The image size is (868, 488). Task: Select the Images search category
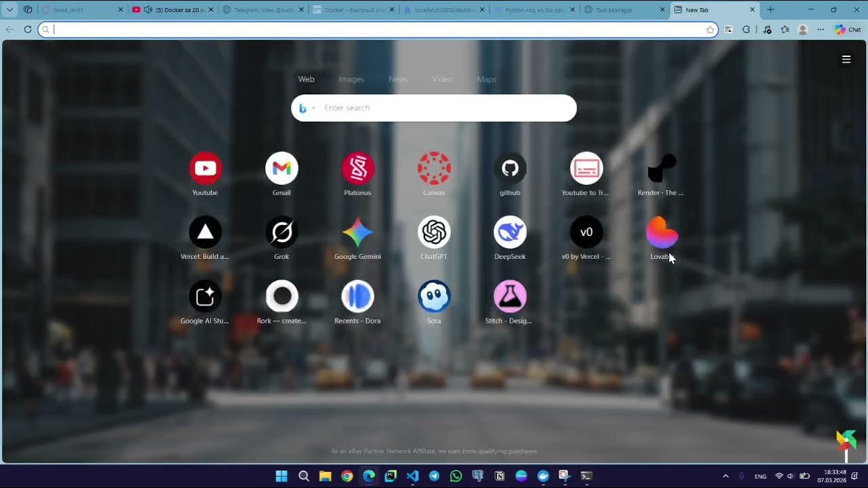coord(351,79)
